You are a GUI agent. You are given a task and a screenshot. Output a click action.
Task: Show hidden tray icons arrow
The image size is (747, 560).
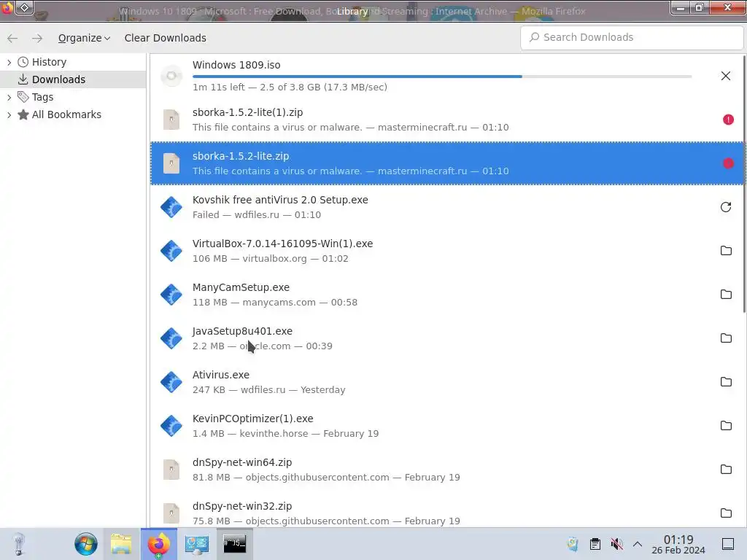[x=638, y=544]
